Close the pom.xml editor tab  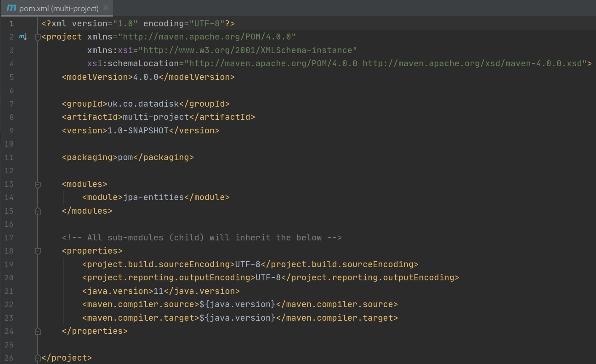[106, 8]
